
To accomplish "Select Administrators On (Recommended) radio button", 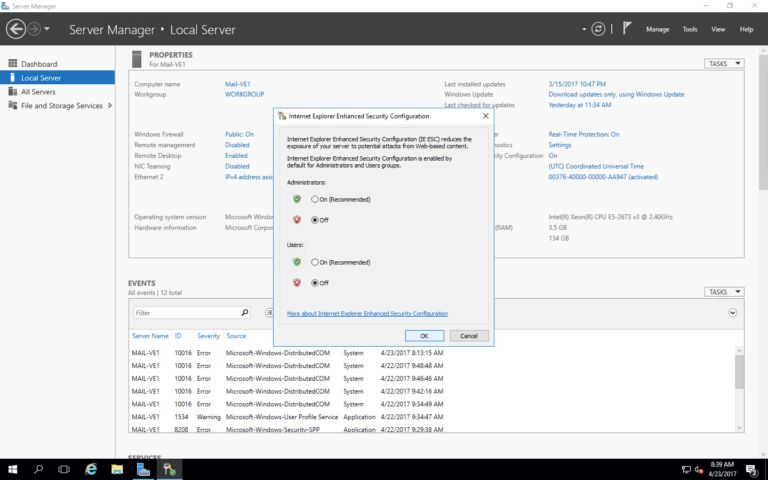I will click(x=315, y=199).
